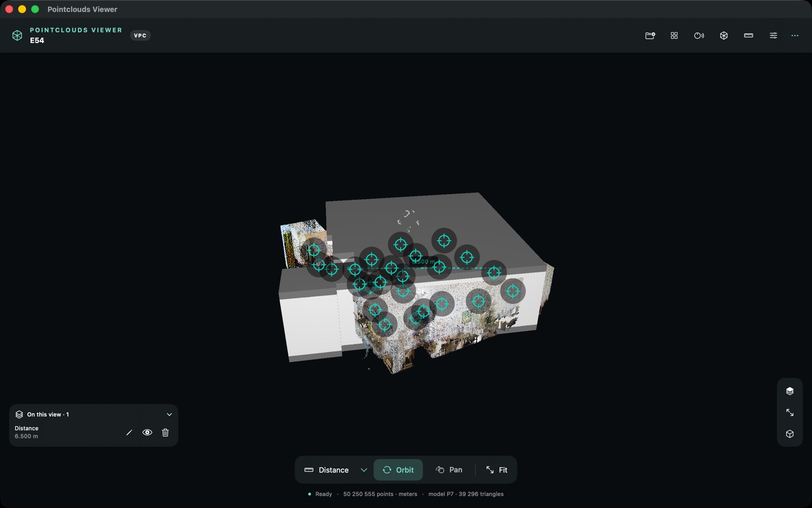Open the measurement tool dropdown arrow

click(364, 470)
